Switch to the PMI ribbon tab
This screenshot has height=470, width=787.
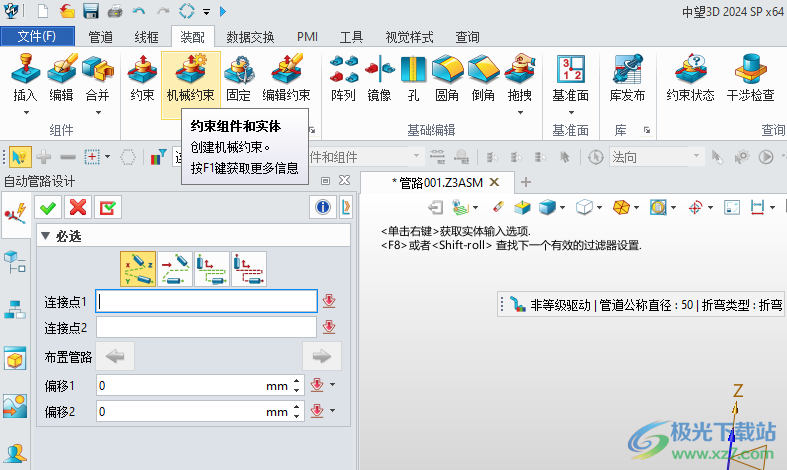pyautogui.click(x=307, y=37)
